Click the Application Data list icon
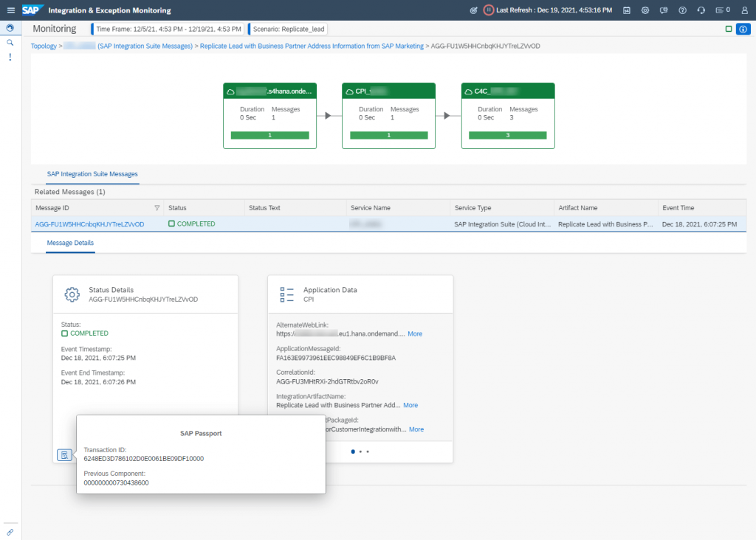Image resolution: width=756 pixels, height=540 pixels. (x=287, y=294)
